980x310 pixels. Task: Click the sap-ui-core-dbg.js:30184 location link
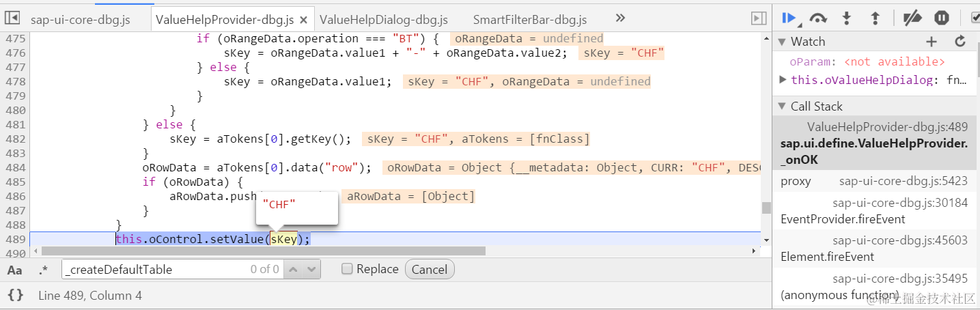pos(899,203)
